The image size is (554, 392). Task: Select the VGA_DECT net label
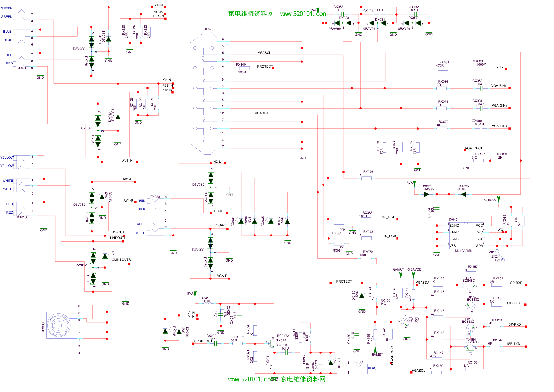(474, 148)
